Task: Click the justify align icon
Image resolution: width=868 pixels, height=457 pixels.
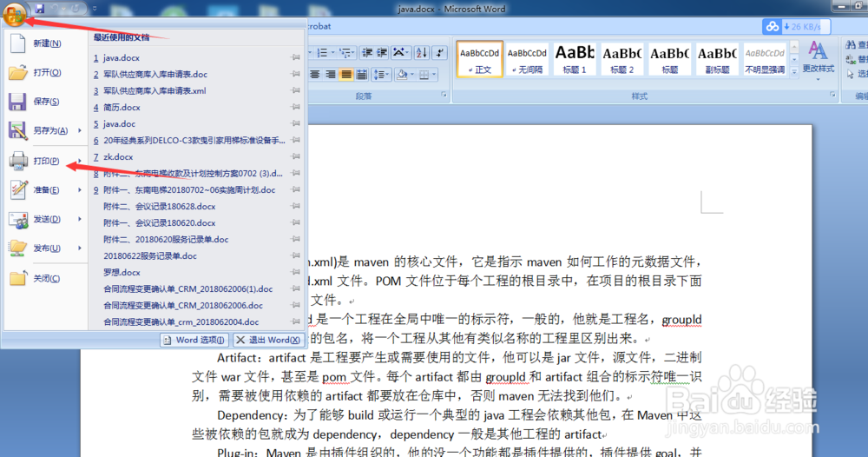Action: [x=346, y=74]
